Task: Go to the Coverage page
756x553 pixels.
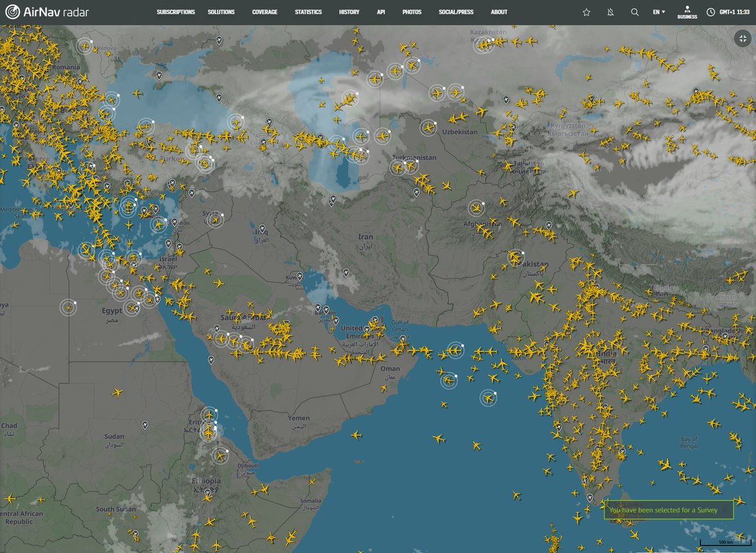Action: (x=265, y=12)
